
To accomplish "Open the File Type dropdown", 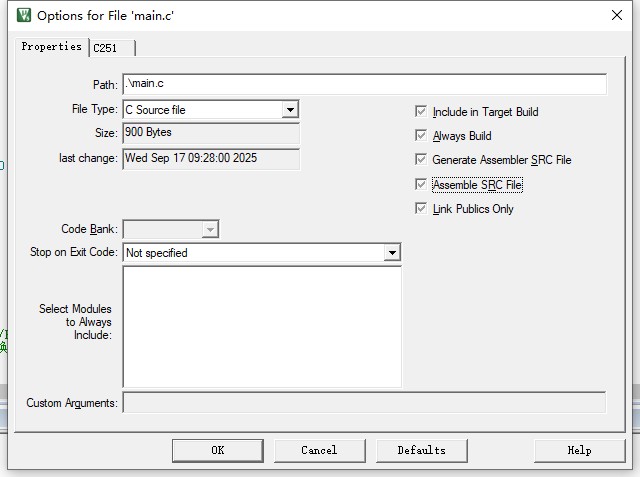I will point(290,110).
